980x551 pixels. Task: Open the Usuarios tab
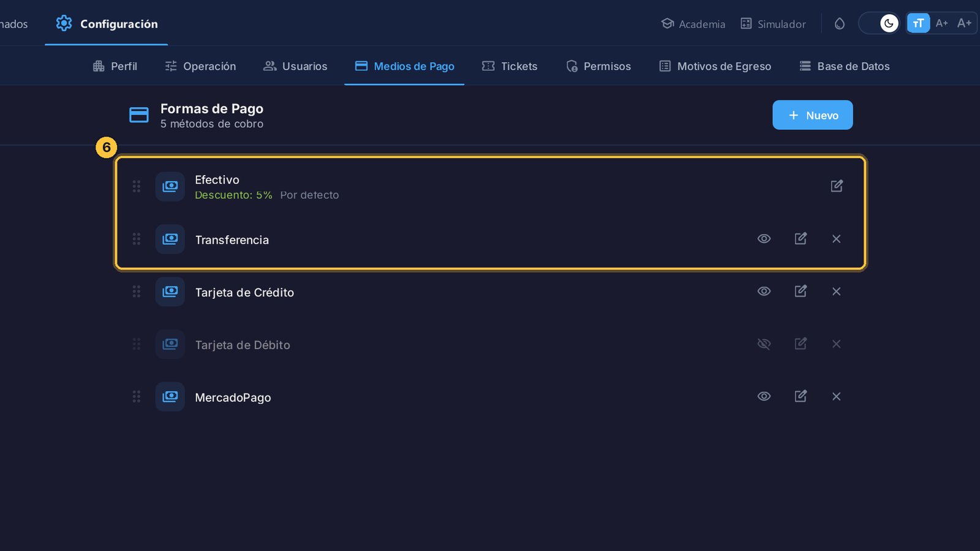click(x=295, y=66)
